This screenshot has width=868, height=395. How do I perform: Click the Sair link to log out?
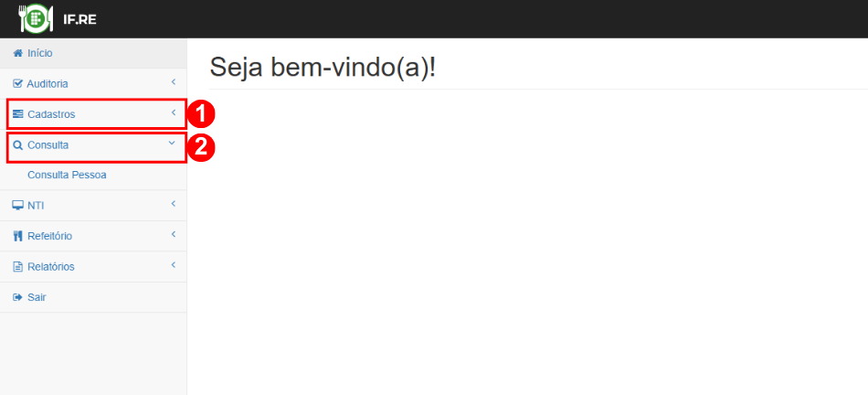[x=37, y=297]
